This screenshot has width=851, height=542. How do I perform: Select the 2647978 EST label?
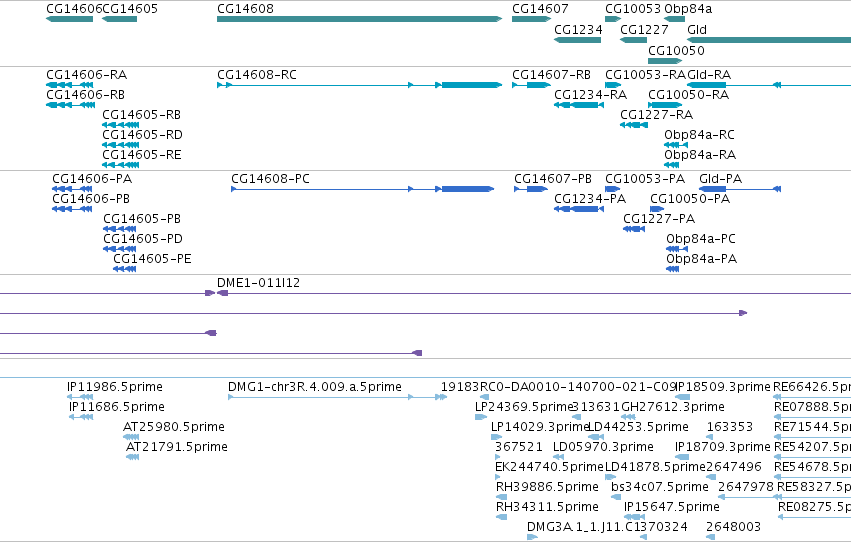click(x=746, y=488)
